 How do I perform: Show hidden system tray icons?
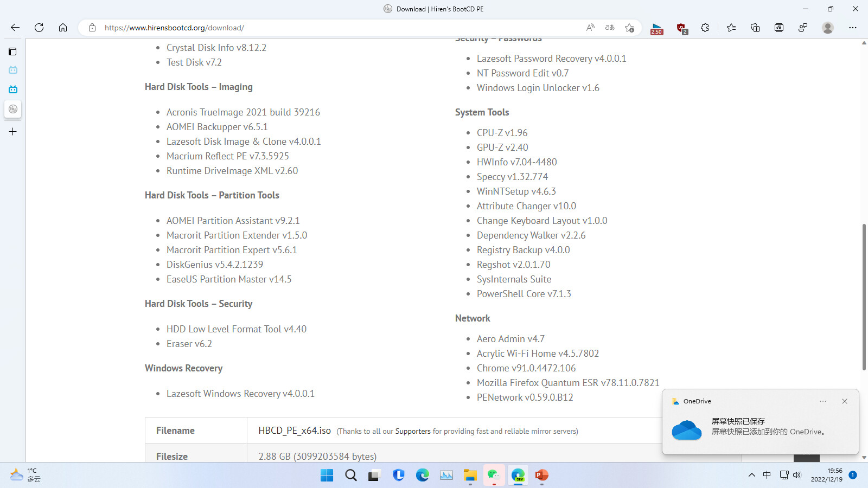[x=752, y=475]
